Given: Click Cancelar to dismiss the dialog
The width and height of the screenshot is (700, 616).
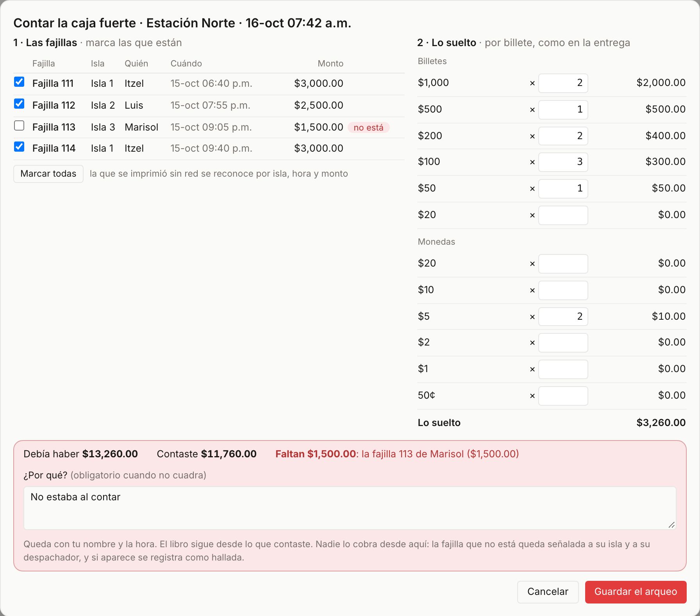Looking at the screenshot, I should click(x=548, y=592).
